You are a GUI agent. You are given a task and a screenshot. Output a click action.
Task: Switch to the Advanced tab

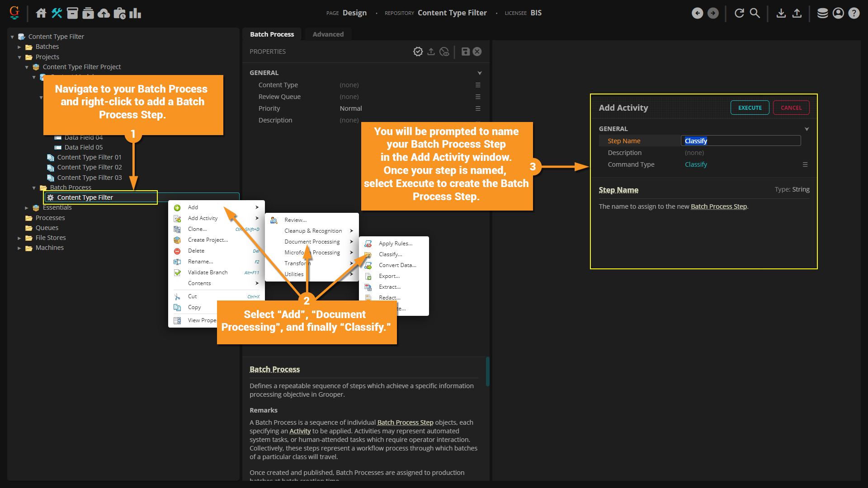328,34
